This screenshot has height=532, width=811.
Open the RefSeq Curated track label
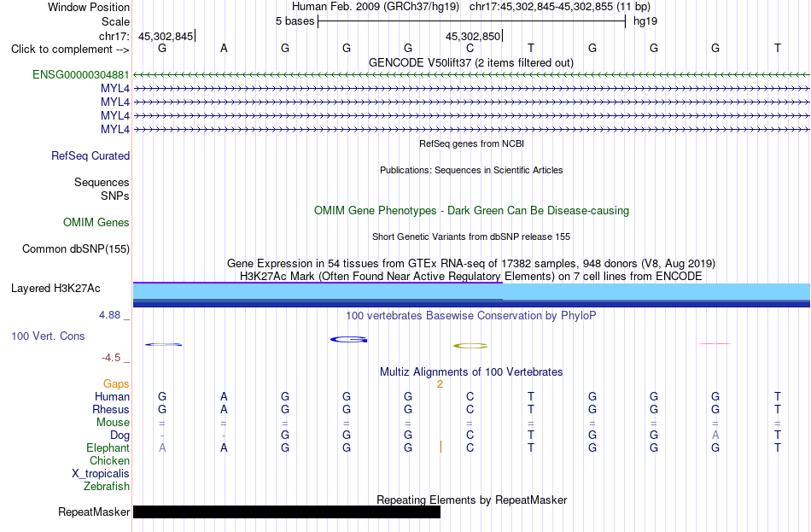click(90, 155)
